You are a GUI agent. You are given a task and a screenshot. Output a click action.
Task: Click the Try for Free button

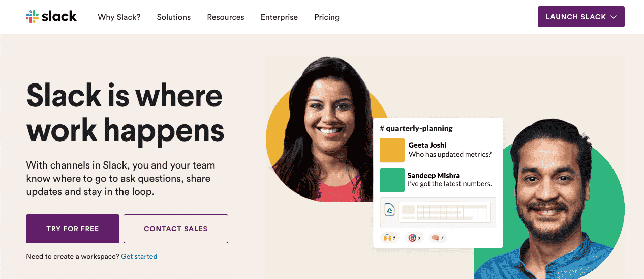click(x=73, y=229)
